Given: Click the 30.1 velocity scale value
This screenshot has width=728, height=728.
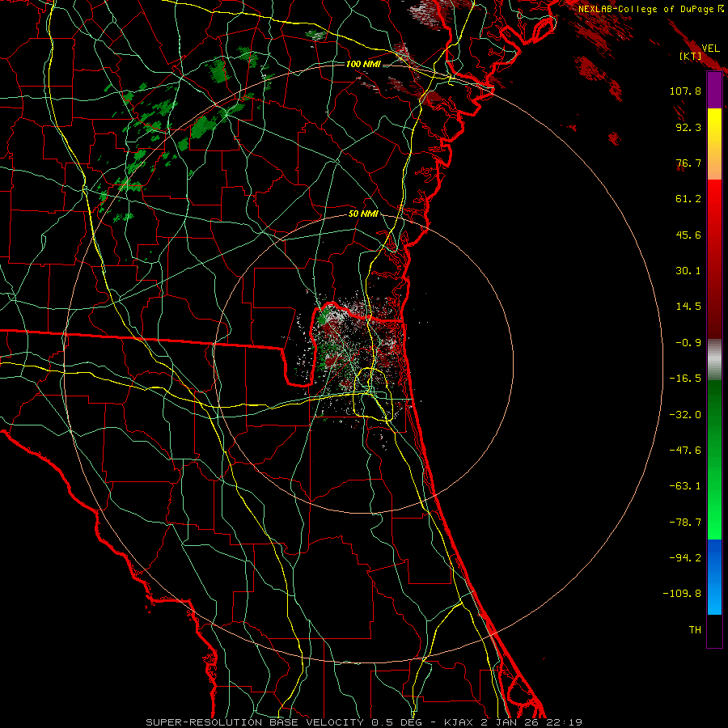Looking at the screenshot, I should click(688, 271).
